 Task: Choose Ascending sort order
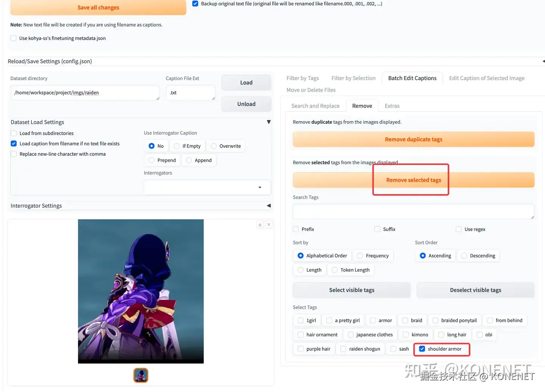click(435, 256)
